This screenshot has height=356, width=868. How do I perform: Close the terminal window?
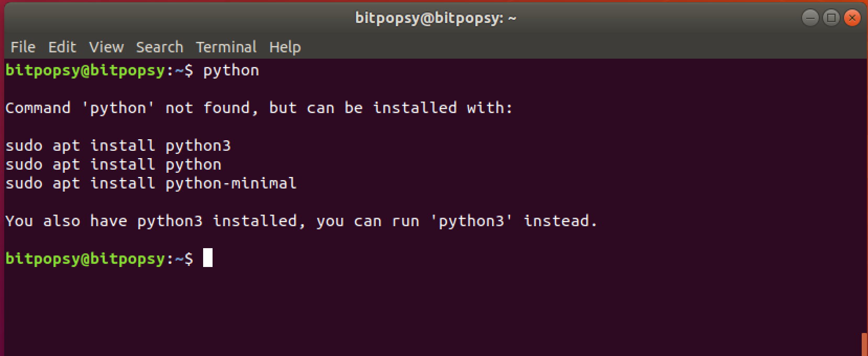[852, 18]
